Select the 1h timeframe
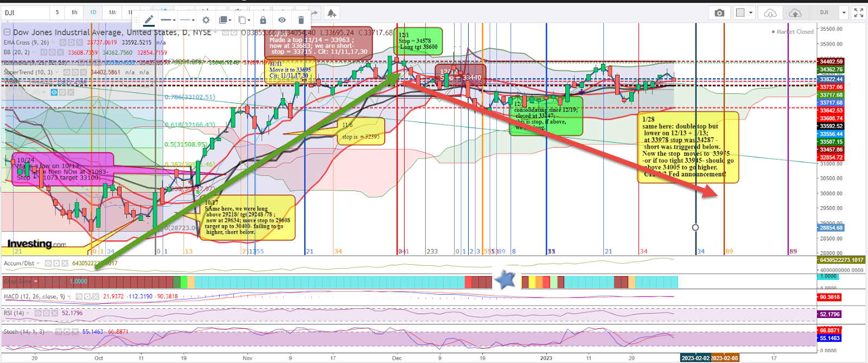The image size is (868, 363). click(74, 12)
